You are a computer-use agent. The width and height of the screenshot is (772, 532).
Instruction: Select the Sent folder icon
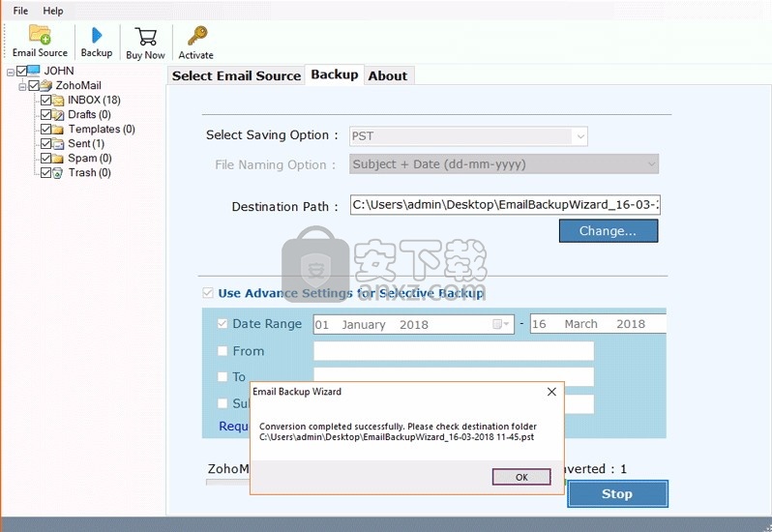coord(58,144)
